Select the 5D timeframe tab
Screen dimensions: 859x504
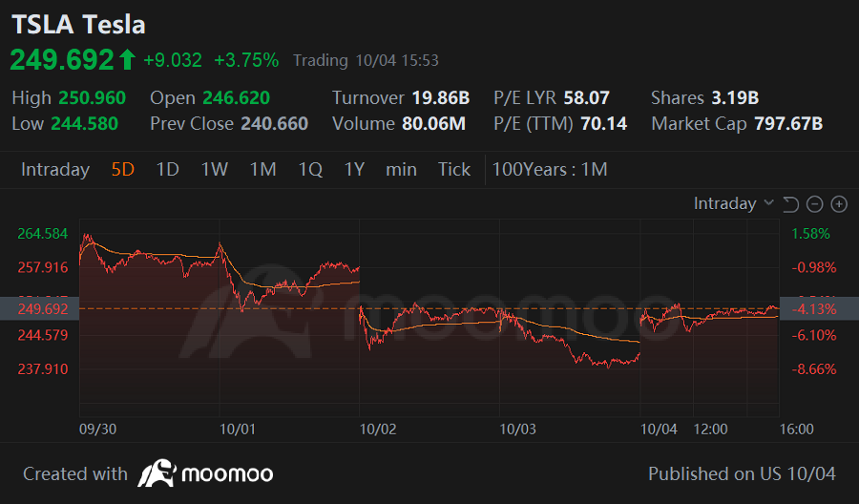123,169
